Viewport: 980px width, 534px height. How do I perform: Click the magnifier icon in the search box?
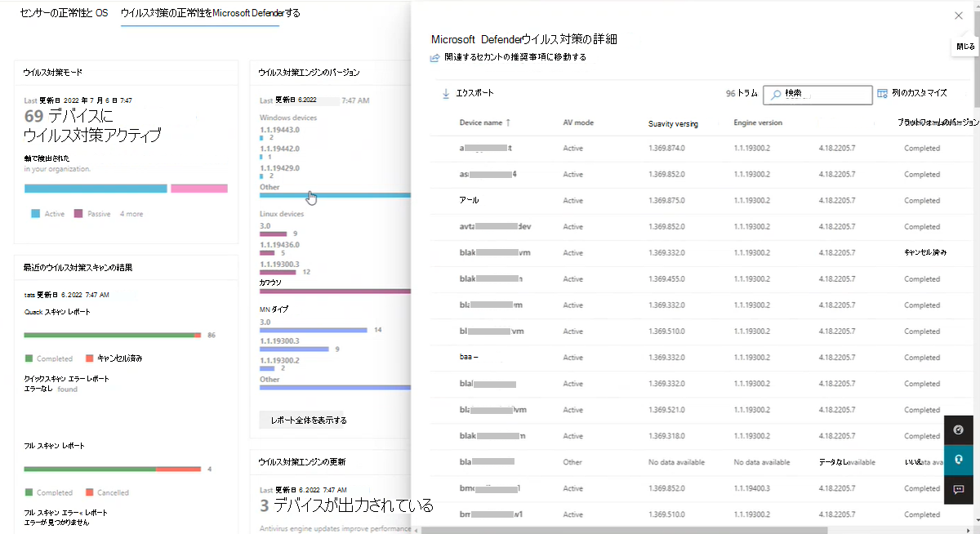(776, 95)
